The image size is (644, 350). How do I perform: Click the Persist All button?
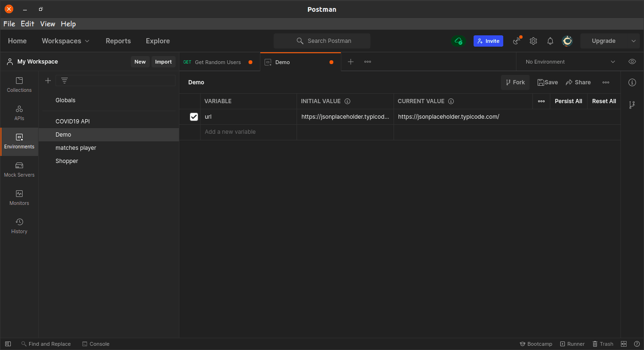point(568,101)
